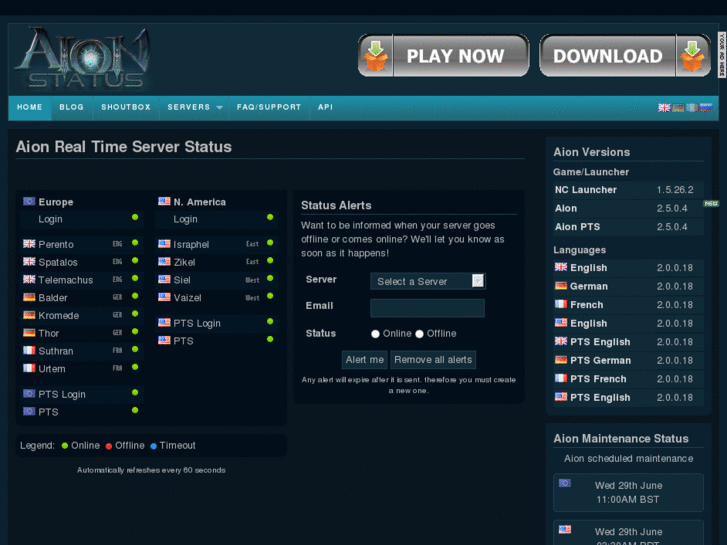This screenshot has width=727, height=545.
Task: Select the Online status radio button
Action: point(376,334)
